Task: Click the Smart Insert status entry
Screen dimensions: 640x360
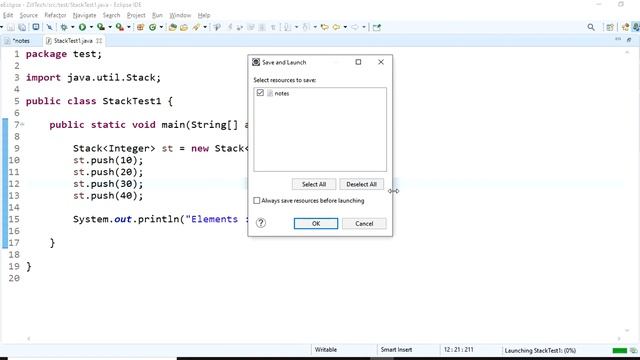Action: [x=396, y=350]
